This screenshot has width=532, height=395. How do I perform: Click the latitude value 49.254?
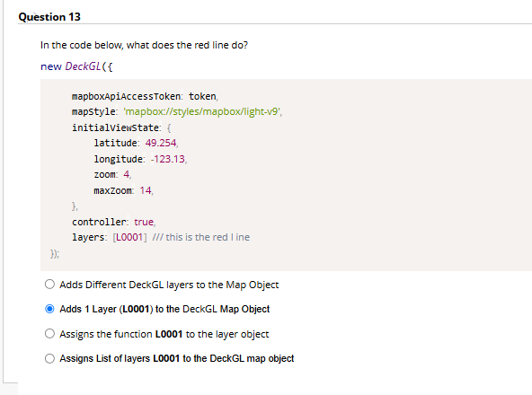click(x=161, y=143)
